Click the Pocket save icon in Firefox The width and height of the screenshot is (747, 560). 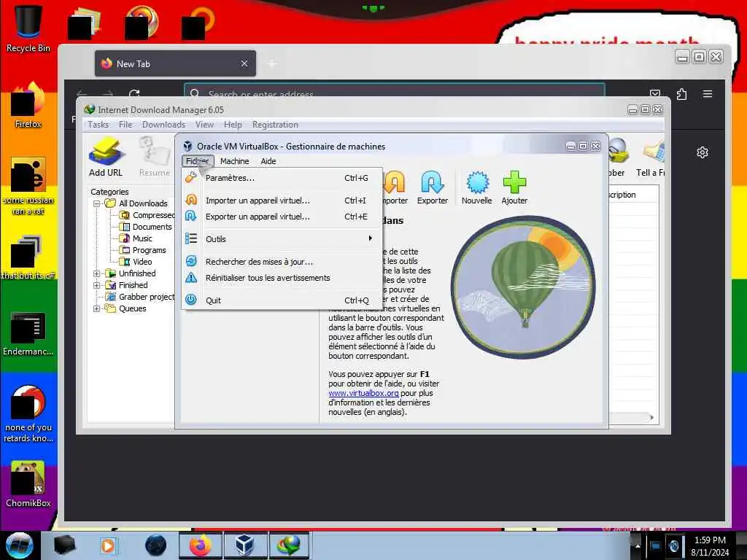coord(655,93)
